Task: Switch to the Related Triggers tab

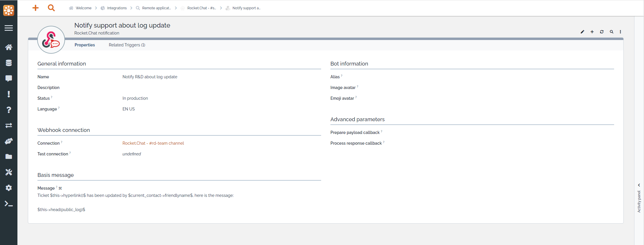Action: pos(127,45)
